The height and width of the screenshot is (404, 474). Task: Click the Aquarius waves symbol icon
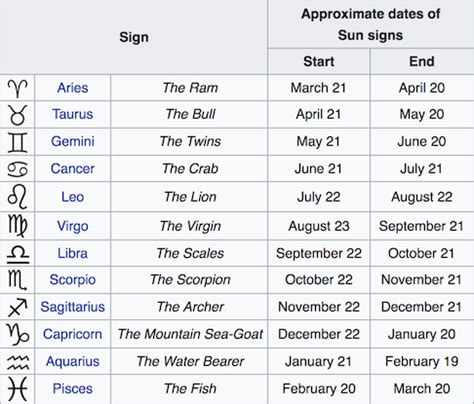18,362
